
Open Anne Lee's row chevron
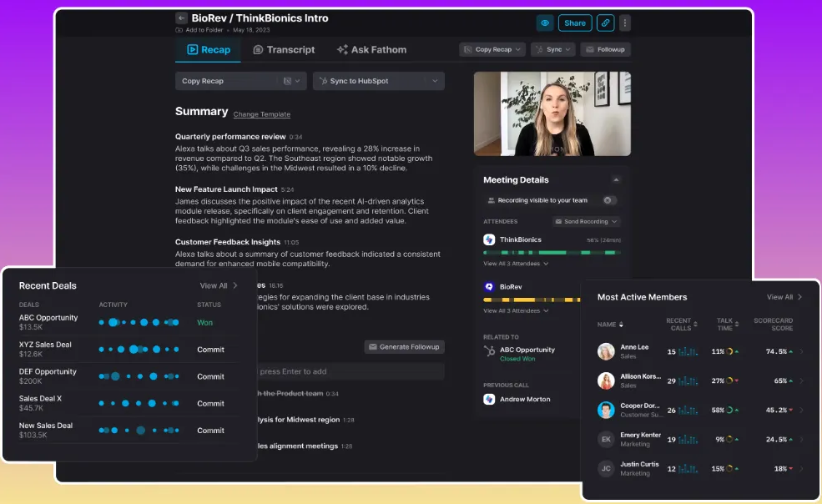[x=801, y=351]
